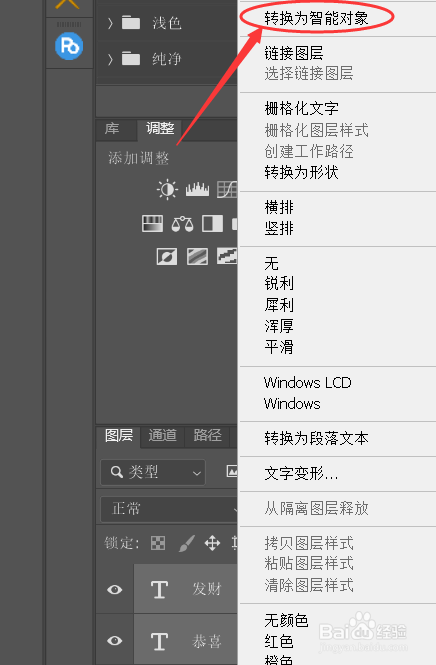436x665 pixels.
Task: Select 锐利 anti-aliasing option
Action: [x=279, y=283]
